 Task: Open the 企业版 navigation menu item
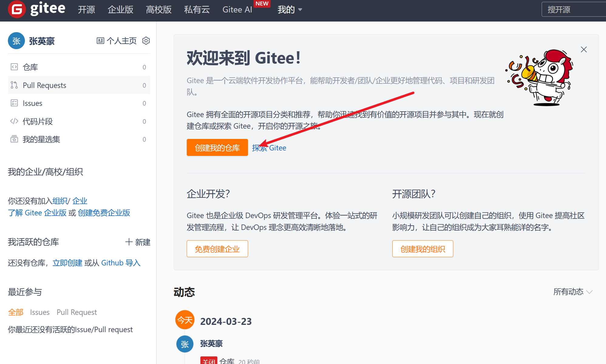[121, 10]
